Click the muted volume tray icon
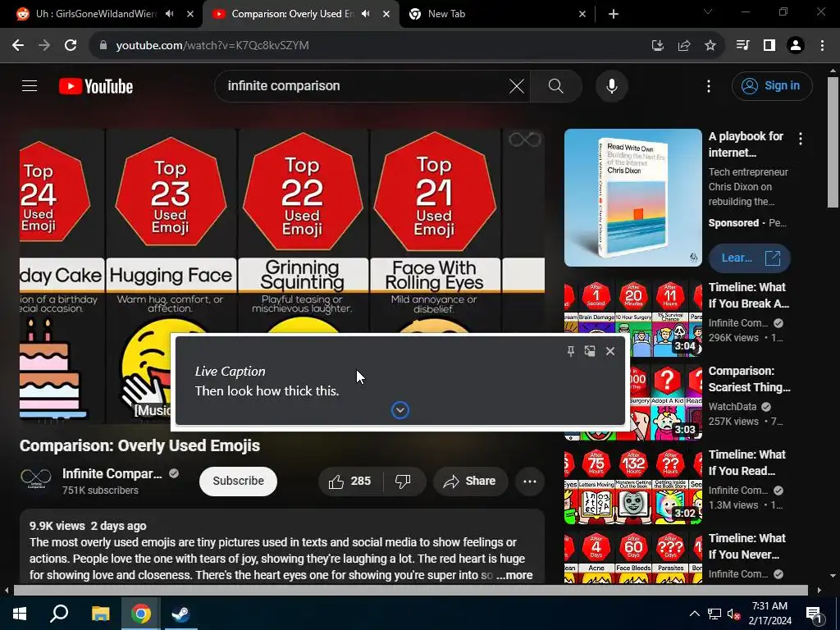The image size is (840, 630). (733, 614)
